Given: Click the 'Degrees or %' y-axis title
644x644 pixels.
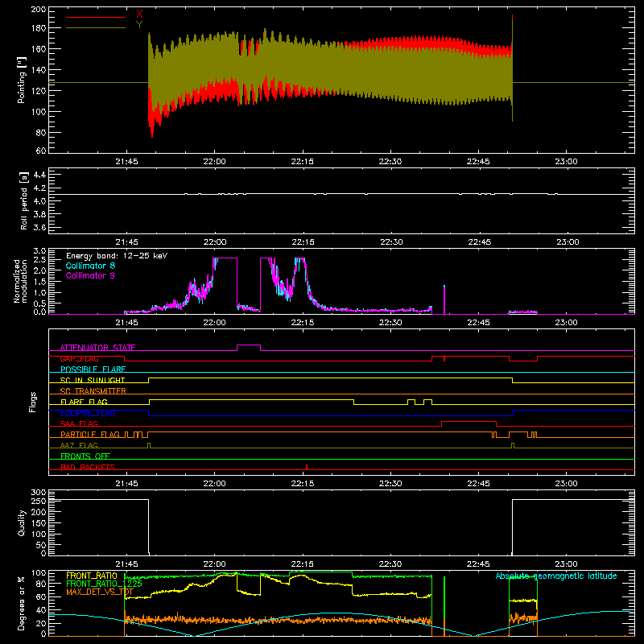Looking at the screenshot, I should pyautogui.click(x=22, y=603).
